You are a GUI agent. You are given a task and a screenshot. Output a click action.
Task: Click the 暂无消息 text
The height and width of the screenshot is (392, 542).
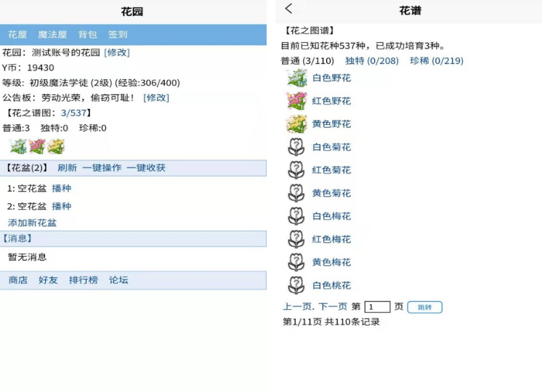click(27, 257)
